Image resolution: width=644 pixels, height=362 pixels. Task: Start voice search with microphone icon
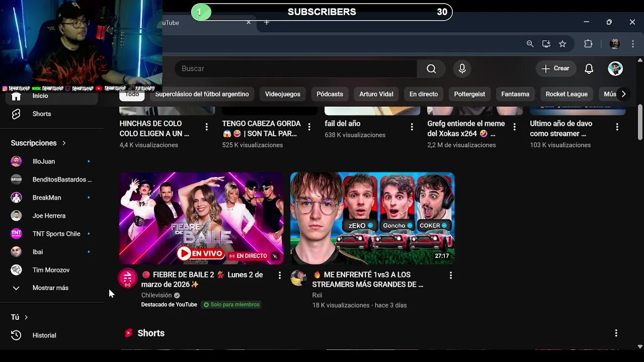[x=462, y=69]
